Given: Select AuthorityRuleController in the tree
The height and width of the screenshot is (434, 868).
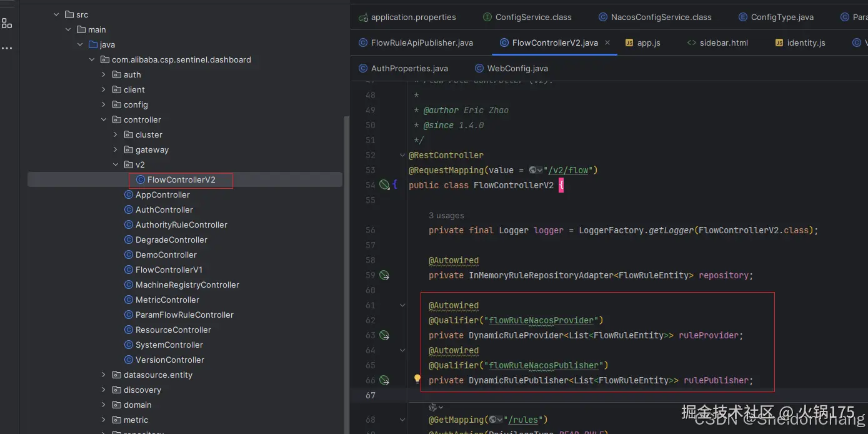Looking at the screenshot, I should coord(181,225).
